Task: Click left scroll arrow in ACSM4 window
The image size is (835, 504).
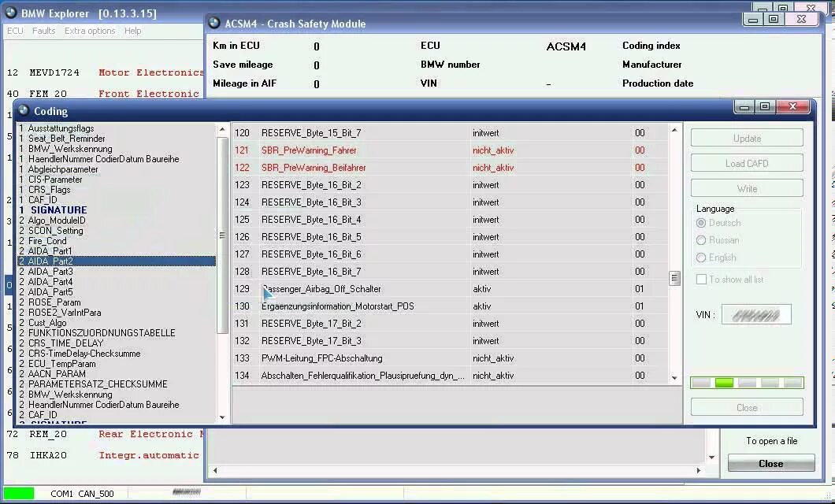Action: point(215,470)
